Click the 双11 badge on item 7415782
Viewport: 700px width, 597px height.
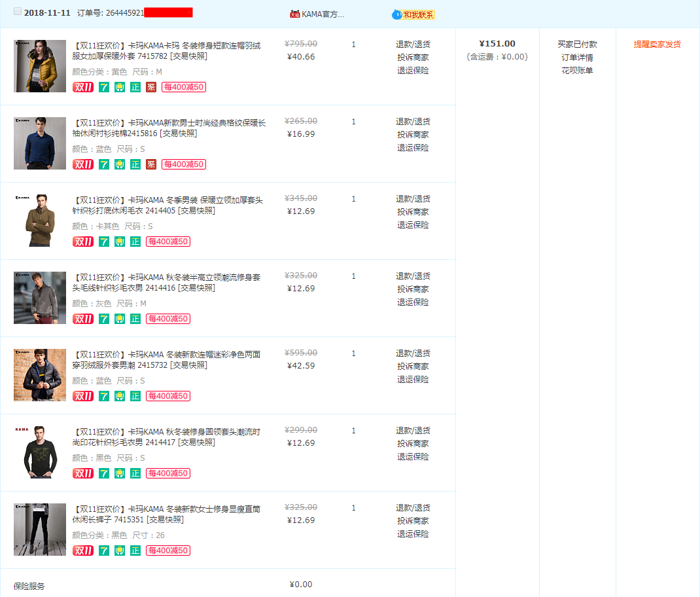point(83,87)
